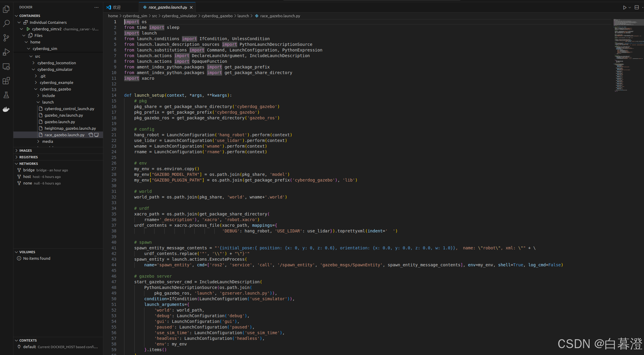644x355 pixels.
Task: Click the Run Python file play button
Action: [x=625, y=7]
